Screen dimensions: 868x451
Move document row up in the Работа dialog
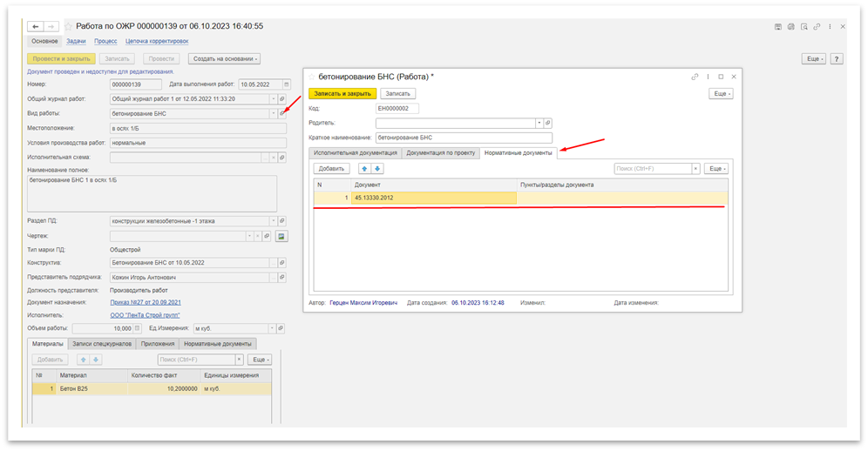366,169
